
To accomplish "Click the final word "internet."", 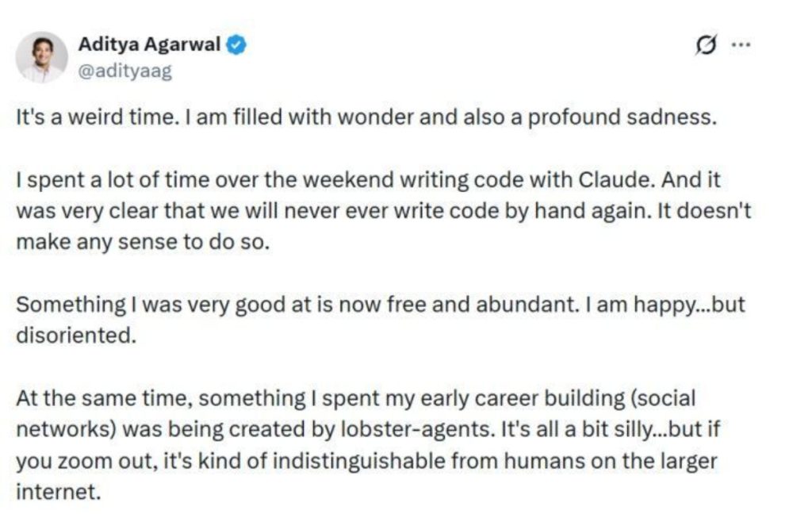I will tap(59, 492).
